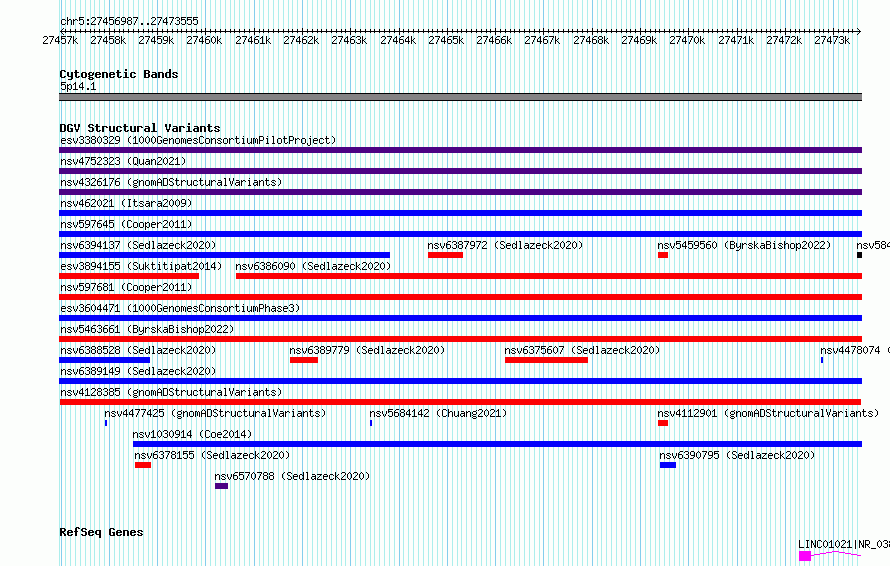The width and height of the screenshot is (890, 566).
Task: Click the red bar under nsv5463661
Action: tap(460, 339)
